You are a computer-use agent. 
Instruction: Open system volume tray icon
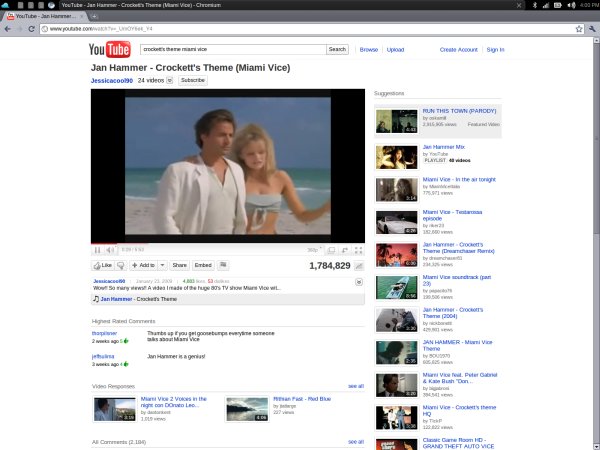571,5
